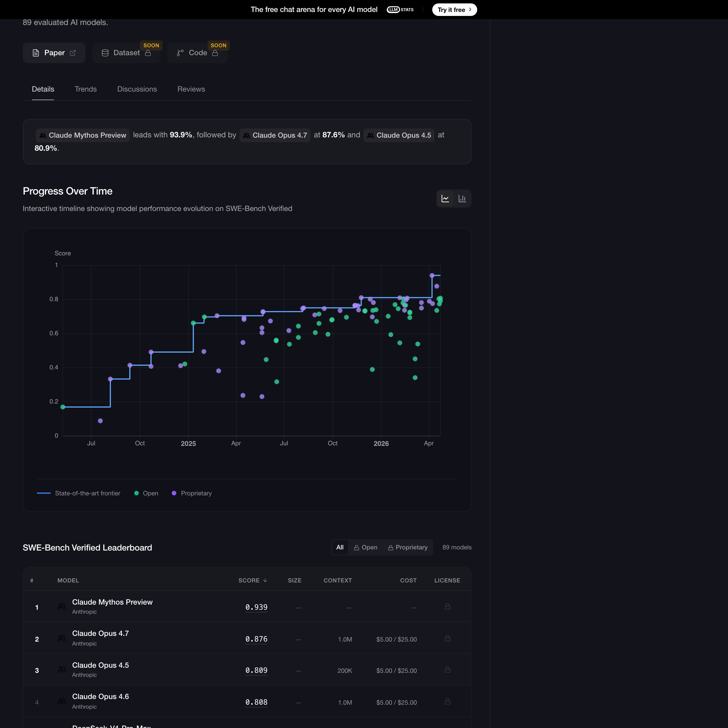Select the line chart view toggle
This screenshot has width=728, height=728.
[445, 198]
